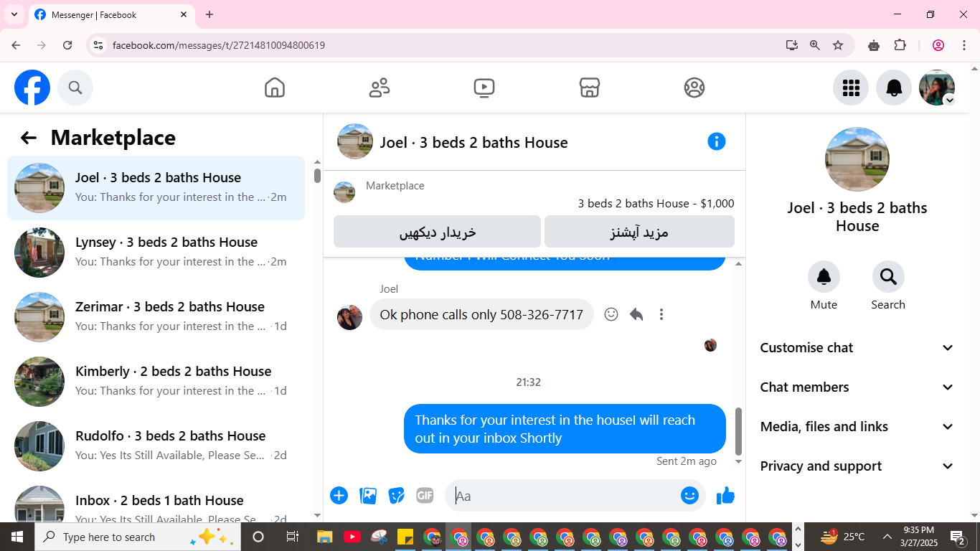The width and height of the screenshot is (980, 551).
Task: Open the Windows Start menu
Action: point(17,537)
